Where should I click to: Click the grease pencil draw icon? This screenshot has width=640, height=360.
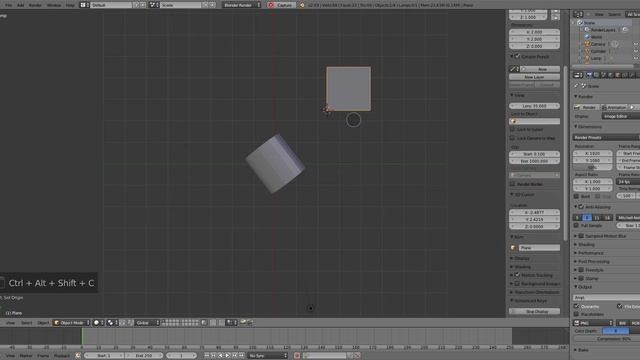pyautogui.click(x=514, y=69)
